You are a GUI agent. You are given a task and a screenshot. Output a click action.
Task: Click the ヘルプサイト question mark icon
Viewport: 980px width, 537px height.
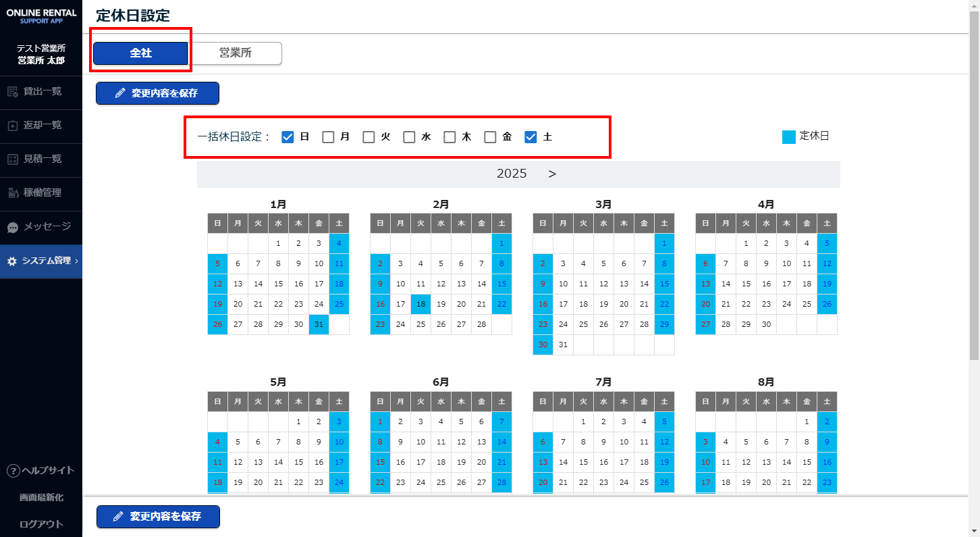click(12, 471)
